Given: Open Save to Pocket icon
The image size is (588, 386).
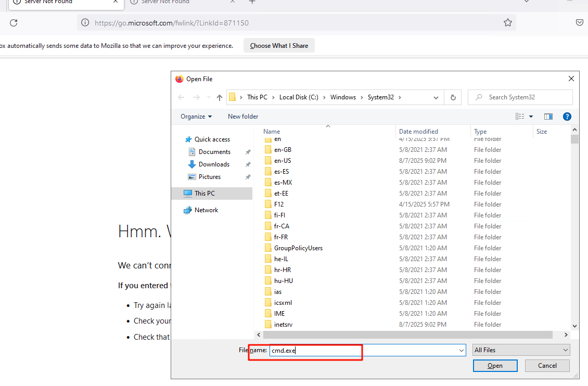Looking at the screenshot, I should [x=580, y=23].
